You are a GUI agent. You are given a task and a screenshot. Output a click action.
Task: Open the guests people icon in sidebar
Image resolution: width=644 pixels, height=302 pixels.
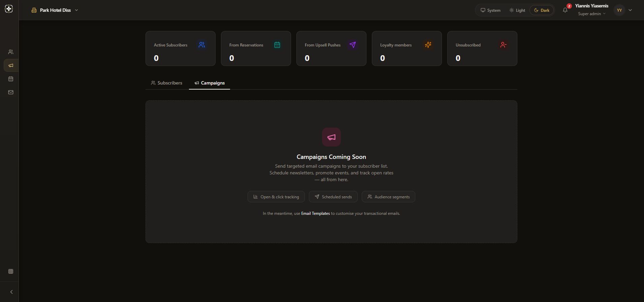(x=11, y=52)
